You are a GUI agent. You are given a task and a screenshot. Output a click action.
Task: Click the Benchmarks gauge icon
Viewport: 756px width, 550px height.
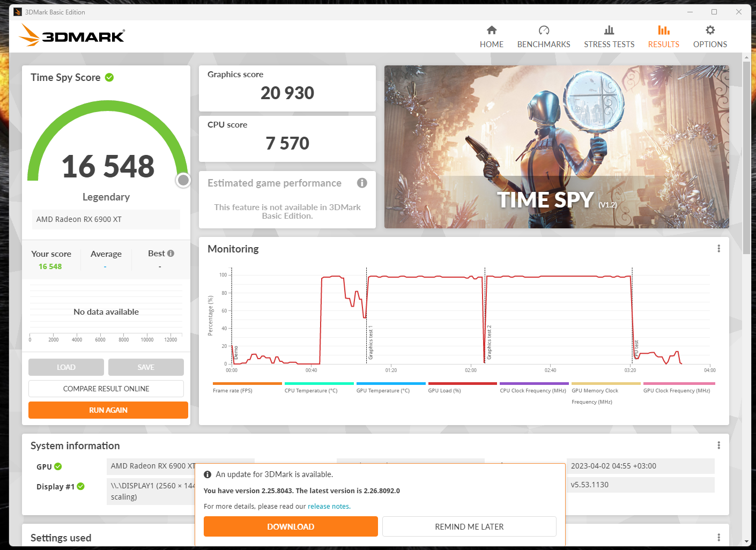pyautogui.click(x=544, y=30)
